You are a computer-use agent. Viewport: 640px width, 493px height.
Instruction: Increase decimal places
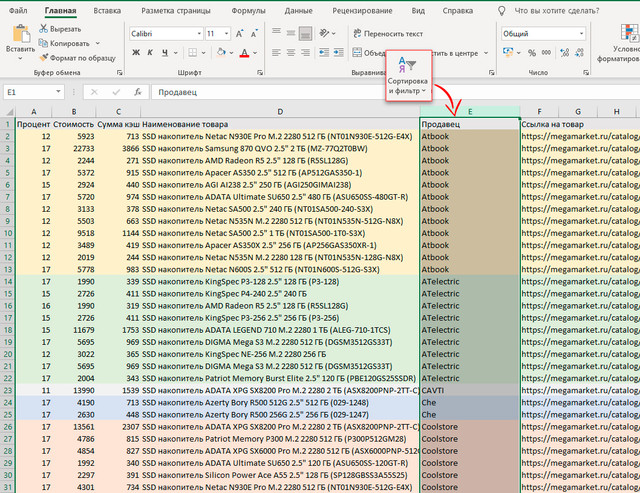click(564, 53)
